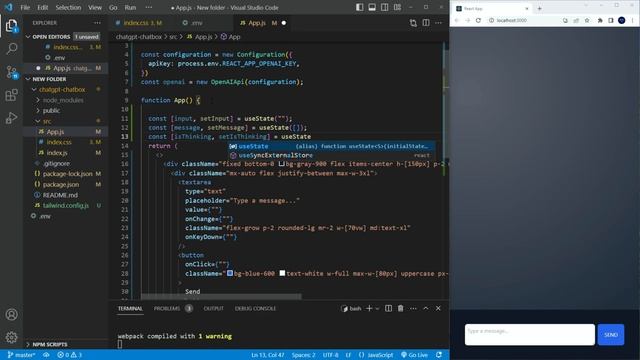Go back in the browser
This screenshot has width=640, height=360.
click(x=457, y=20)
